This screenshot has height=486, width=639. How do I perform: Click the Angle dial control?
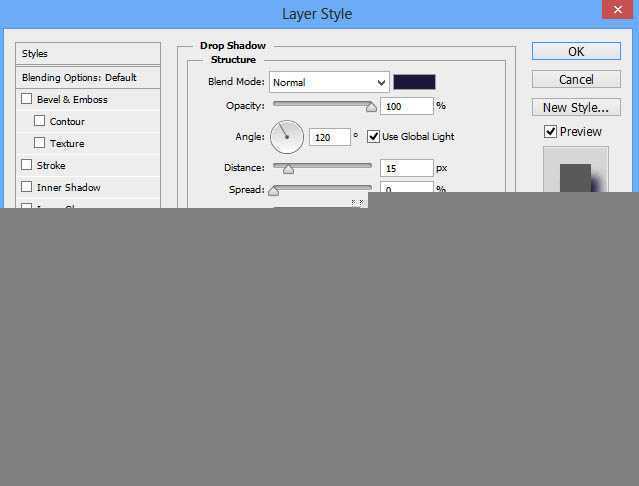pos(287,137)
